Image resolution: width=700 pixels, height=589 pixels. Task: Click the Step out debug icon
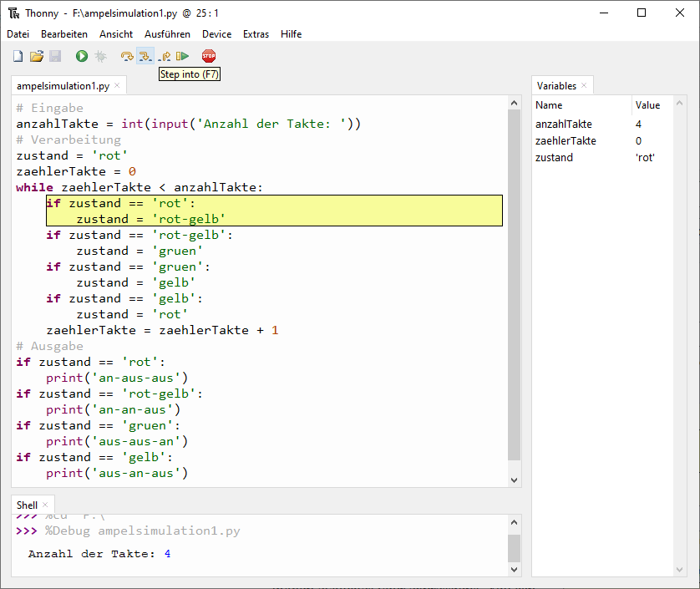click(165, 55)
